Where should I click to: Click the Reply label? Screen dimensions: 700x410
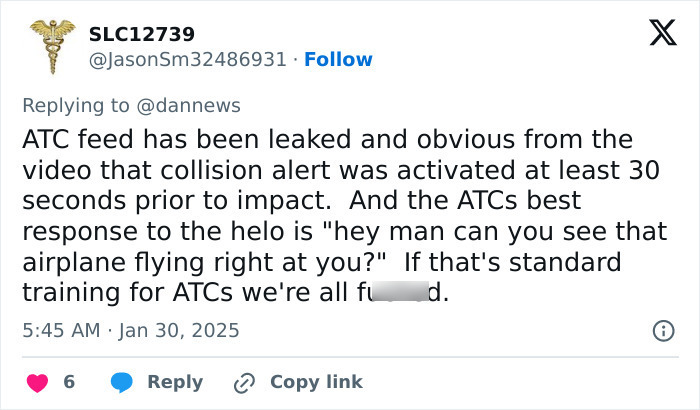[175, 382]
